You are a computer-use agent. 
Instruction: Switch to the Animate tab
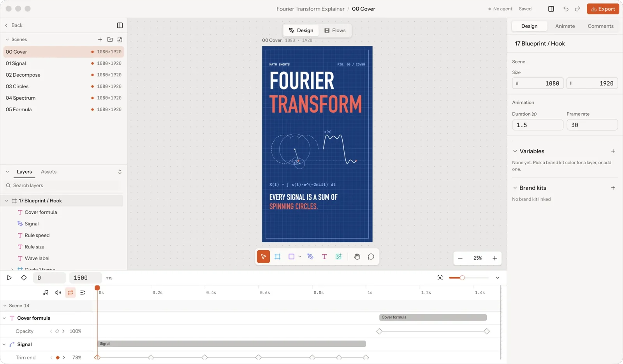565,26
